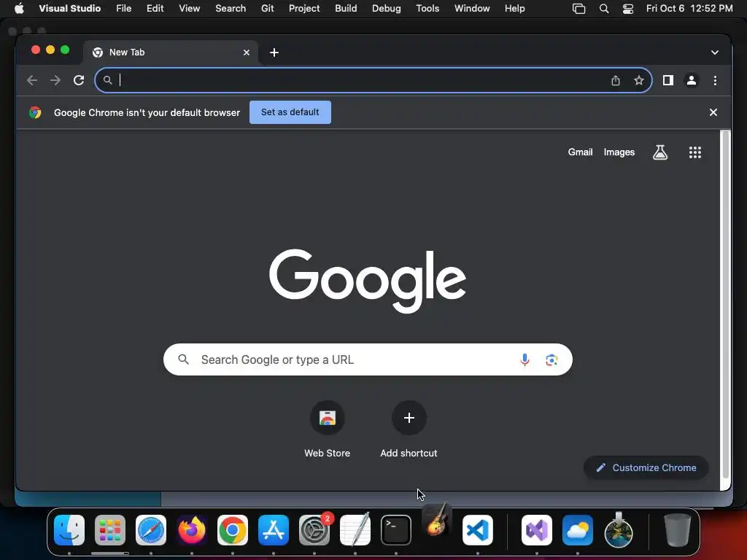
Task: Open the Git menu
Action: coord(267,9)
